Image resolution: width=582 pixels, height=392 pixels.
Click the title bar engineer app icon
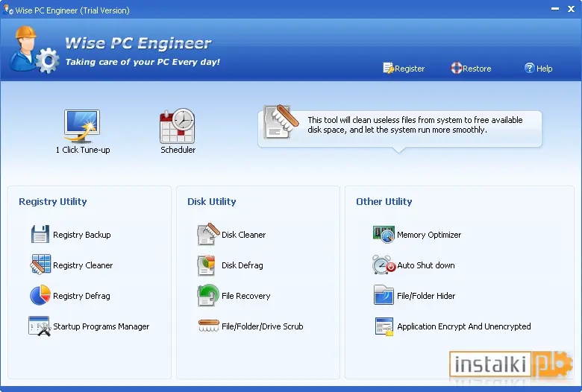(x=8, y=10)
